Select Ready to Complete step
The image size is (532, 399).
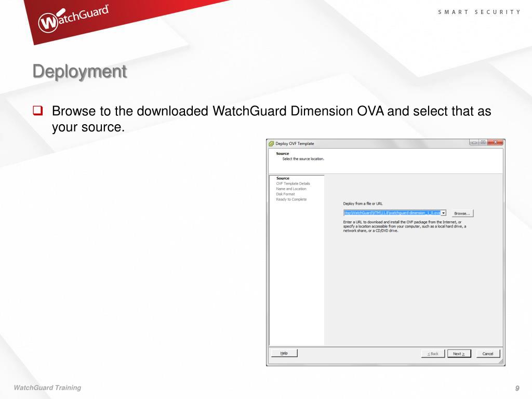click(291, 199)
